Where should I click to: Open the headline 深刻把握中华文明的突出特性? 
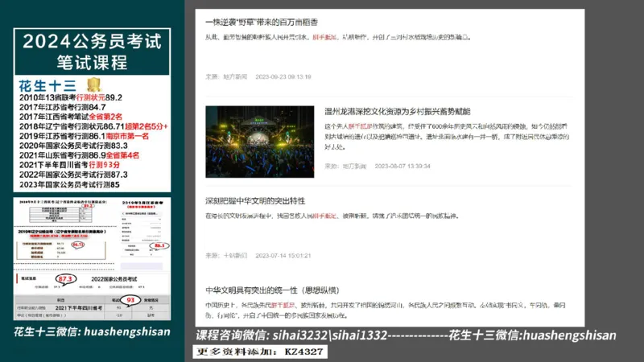[255, 200]
